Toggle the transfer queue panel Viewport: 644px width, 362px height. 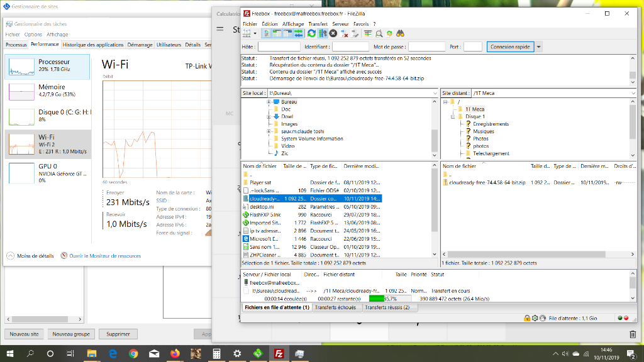coord(298,33)
